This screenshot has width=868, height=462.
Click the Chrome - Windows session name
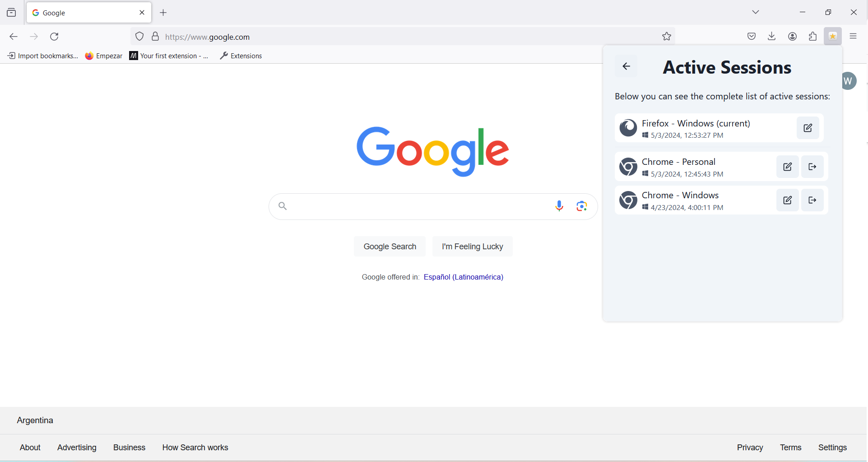pyautogui.click(x=680, y=195)
